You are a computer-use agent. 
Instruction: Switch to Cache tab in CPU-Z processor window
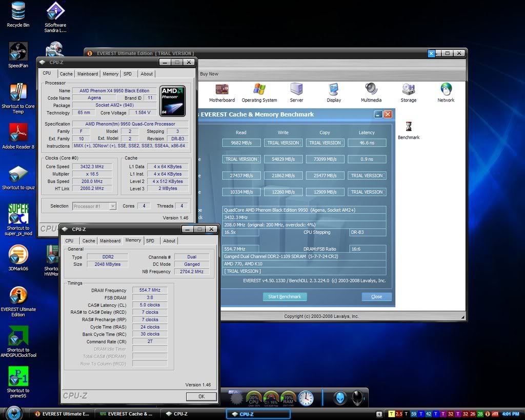coord(66,74)
